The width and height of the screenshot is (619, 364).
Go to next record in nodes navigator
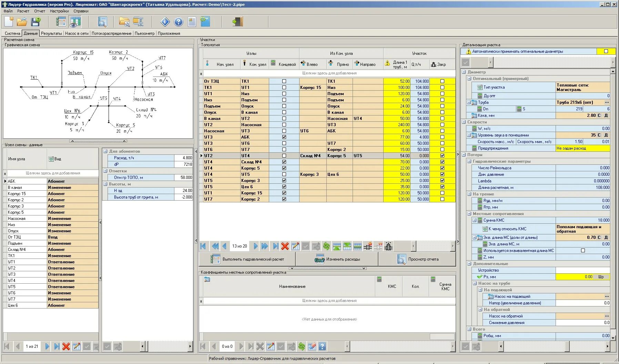(47, 346)
